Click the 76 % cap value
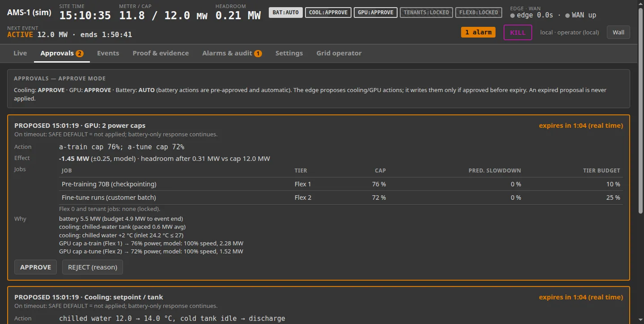644x324 pixels. (x=379, y=184)
